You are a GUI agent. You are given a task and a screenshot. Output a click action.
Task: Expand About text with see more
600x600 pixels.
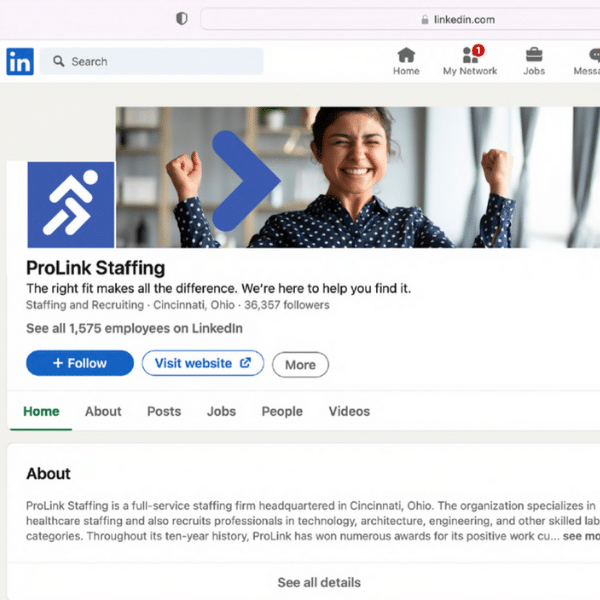580,537
